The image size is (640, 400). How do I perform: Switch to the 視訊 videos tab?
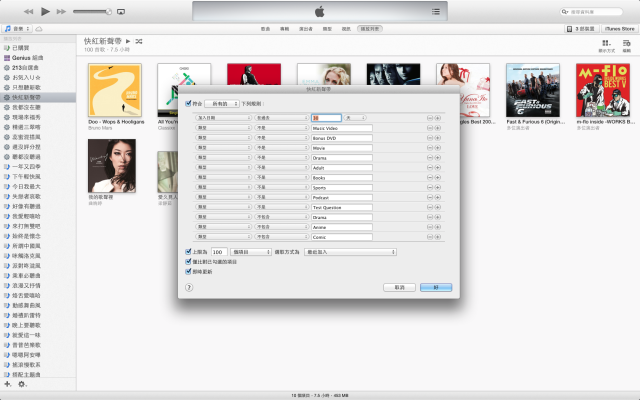[x=346, y=29]
